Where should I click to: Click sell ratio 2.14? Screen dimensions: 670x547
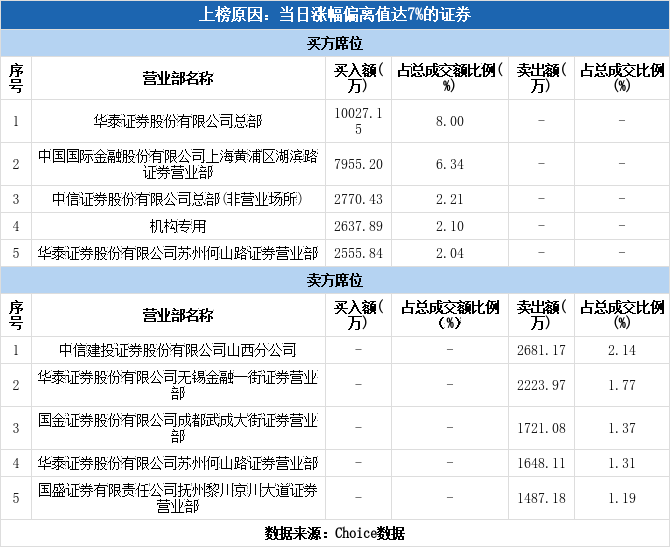tap(622, 350)
